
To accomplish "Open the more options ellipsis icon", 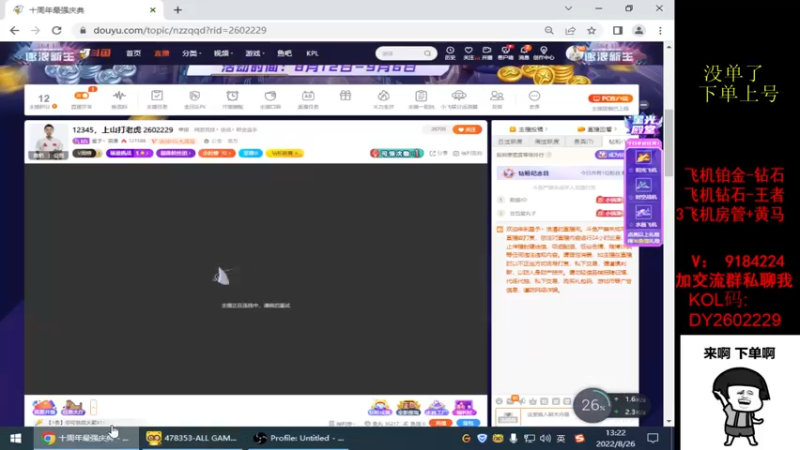I will click(x=534, y=98).
